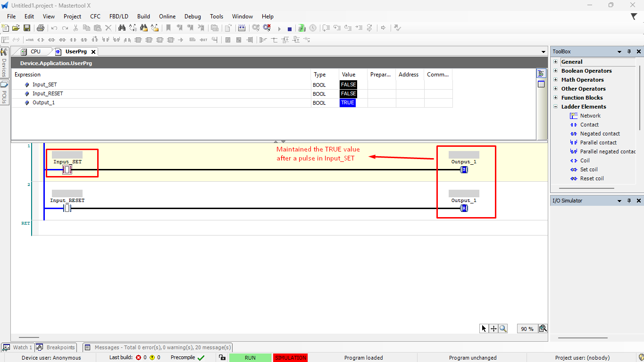Click the TRUE value of Output_1

pos(347,102)
